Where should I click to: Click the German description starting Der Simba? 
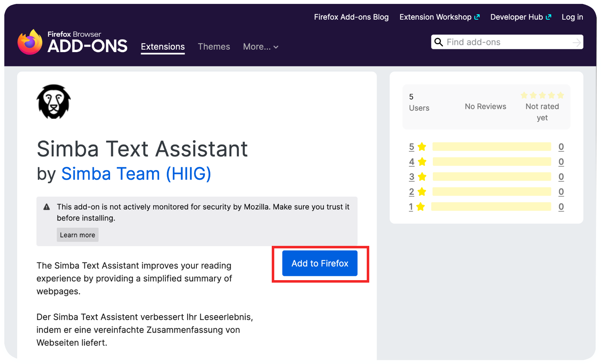(x=145, y=330)
